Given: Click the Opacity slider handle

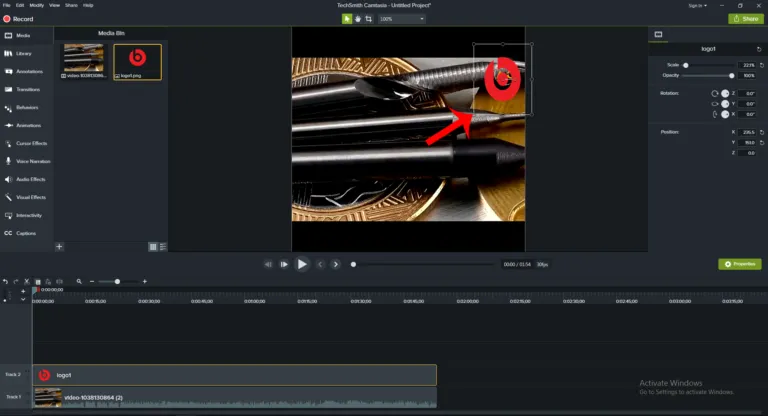Looking at the screenshot, I should tap(732, 75).
